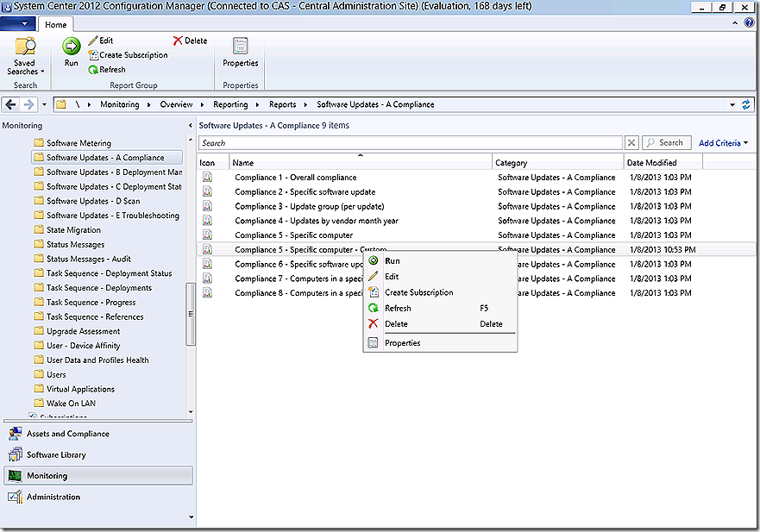Open Administration workspace
The width and height of the screenshot is (760, 532).
point(97,497)
